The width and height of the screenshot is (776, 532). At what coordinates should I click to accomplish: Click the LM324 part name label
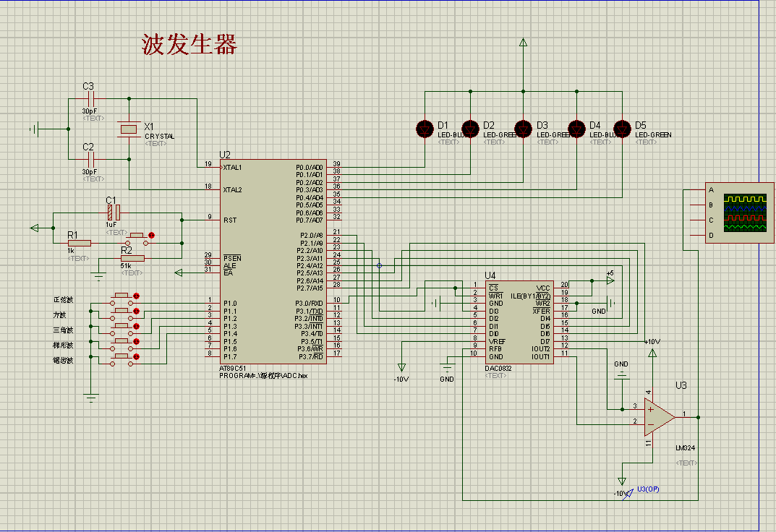pyautogui.click(x=685, y=448)
